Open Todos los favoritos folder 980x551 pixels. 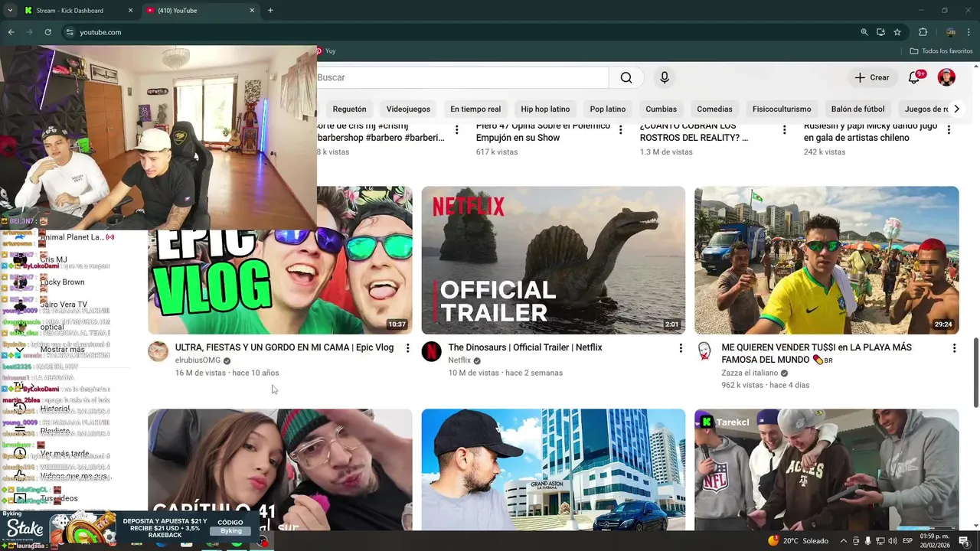tap(941, 51)
